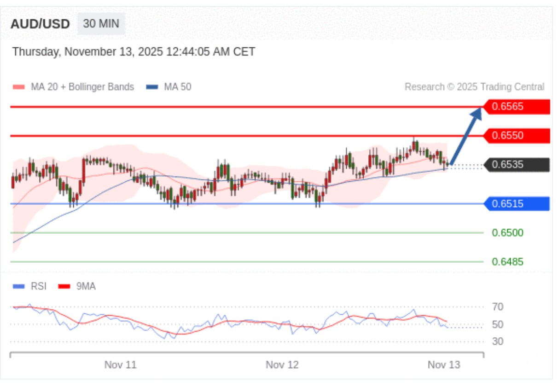558x392 pixels.
Task: Select the 0.6535 current price tag
Action: point(516,165)
